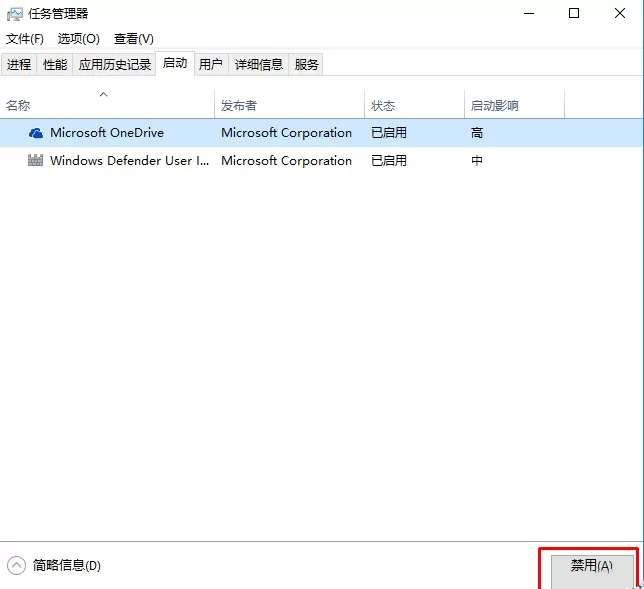Click the 禁用(A) button

592,571
